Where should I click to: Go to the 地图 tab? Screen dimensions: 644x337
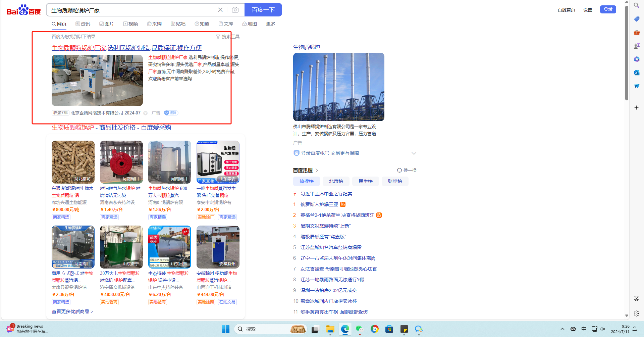click(250, 24)
